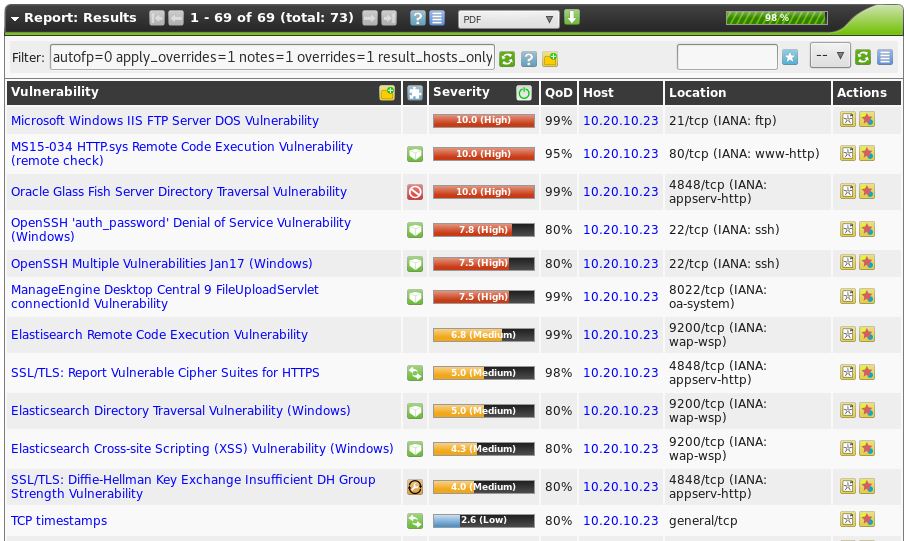Open OpenSSH 'auth_password' Denial of Service link
The image size is (904, 541).
click(x=180, y=230)
